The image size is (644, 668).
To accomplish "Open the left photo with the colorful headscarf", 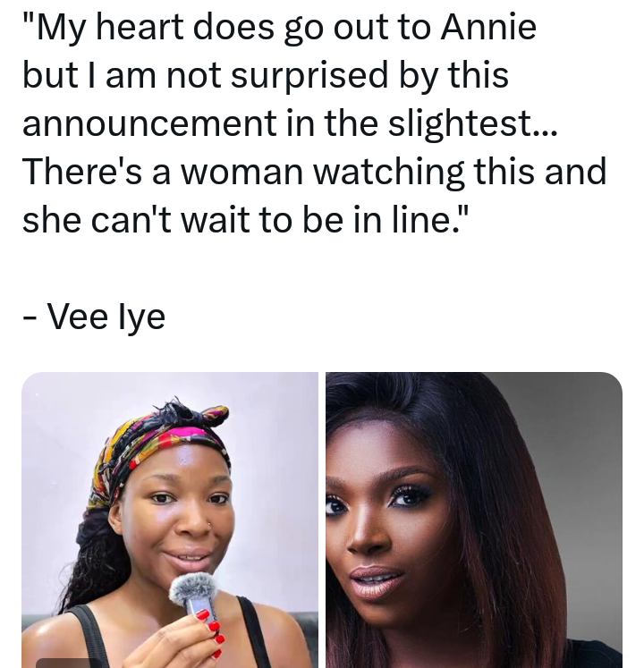I will pyautogui.click(x=170, y=520).
